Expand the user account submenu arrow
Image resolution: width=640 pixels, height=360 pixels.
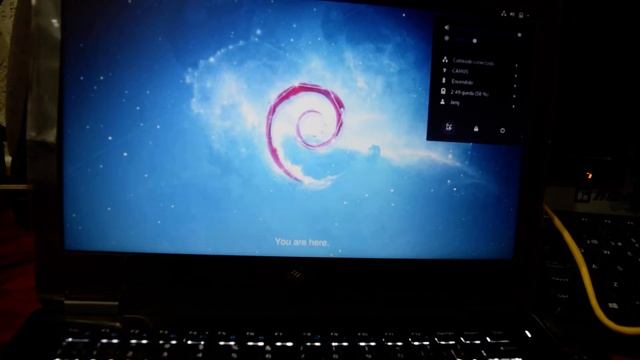[513, 107]
